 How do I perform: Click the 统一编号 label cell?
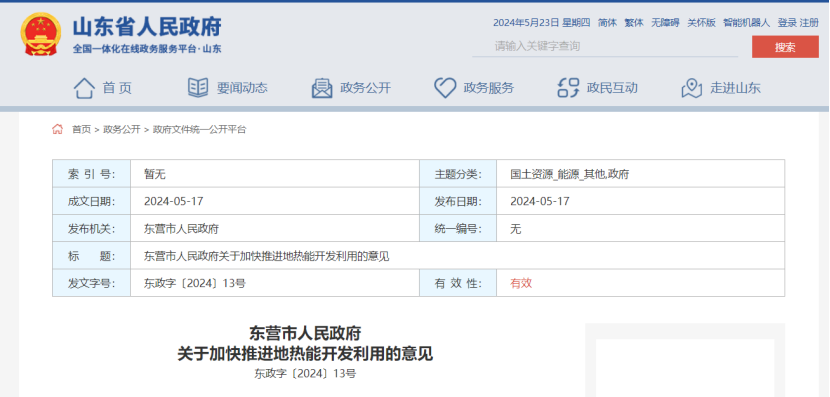(458, 229)
